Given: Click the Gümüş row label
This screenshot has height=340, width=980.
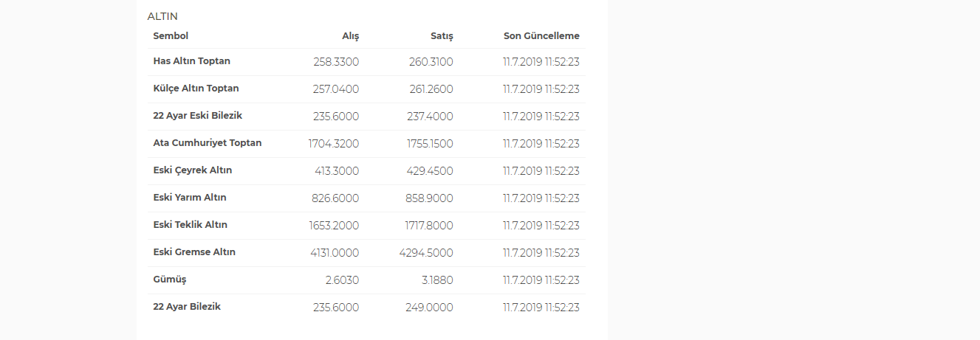Looking at the screenshot, I should (170, 280).
